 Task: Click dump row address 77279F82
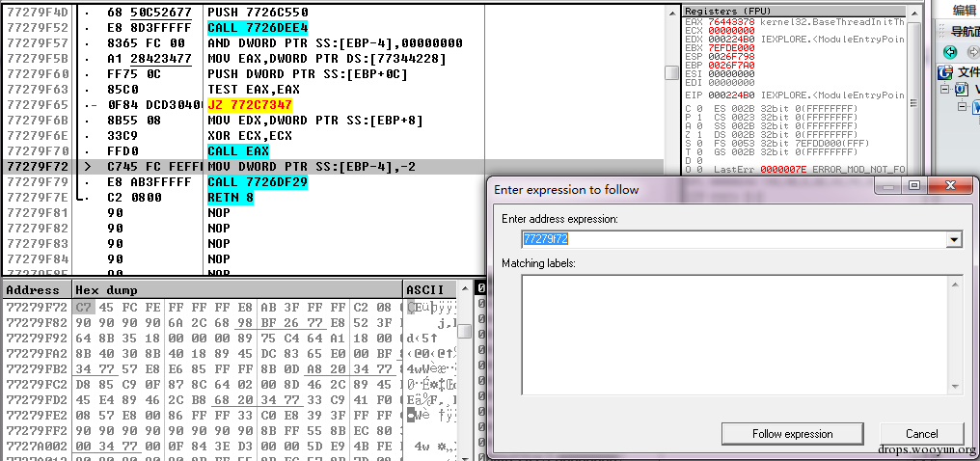(37, 322)
